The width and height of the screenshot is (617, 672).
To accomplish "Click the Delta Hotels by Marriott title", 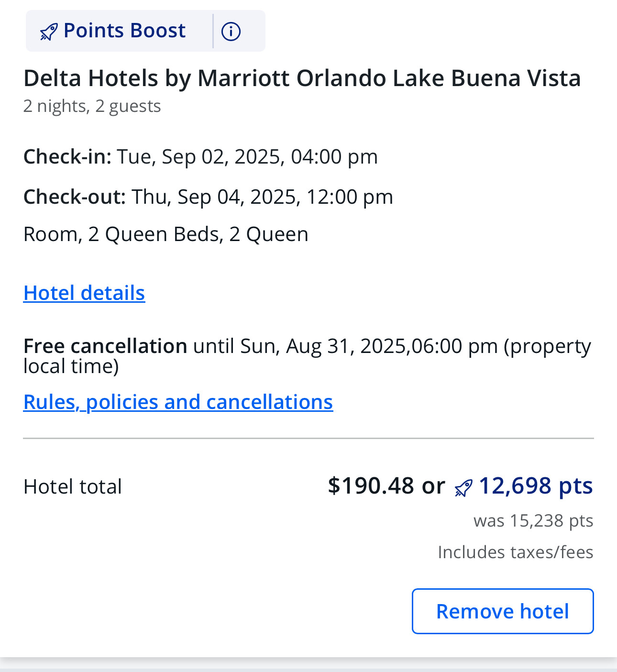I will pos(302,78).
